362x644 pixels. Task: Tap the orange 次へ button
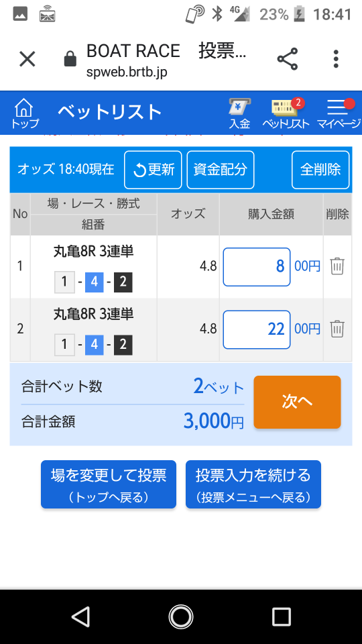pos(297,402)
